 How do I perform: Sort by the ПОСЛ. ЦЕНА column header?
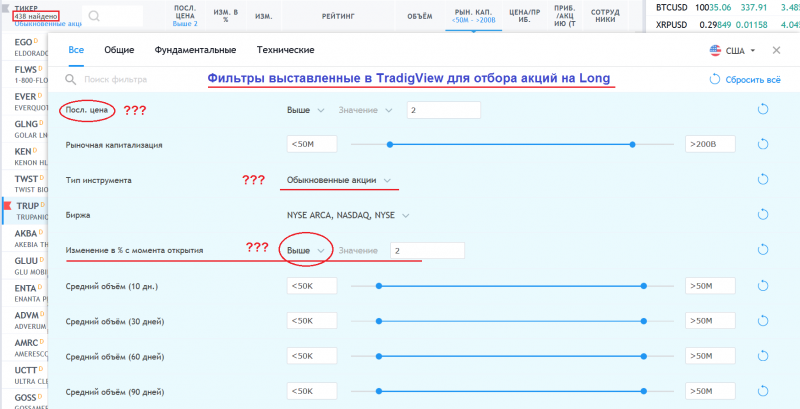pyautogui.click(x=185, y=16)
